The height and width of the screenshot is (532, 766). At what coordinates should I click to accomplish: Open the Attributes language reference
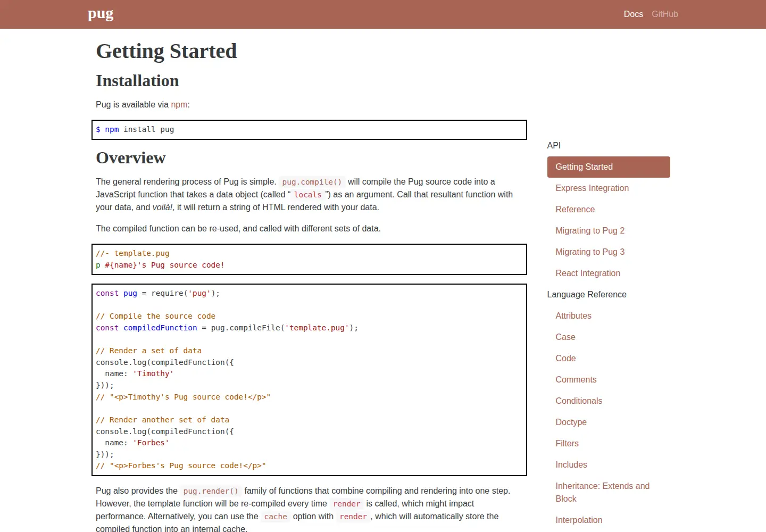point(573,316)
